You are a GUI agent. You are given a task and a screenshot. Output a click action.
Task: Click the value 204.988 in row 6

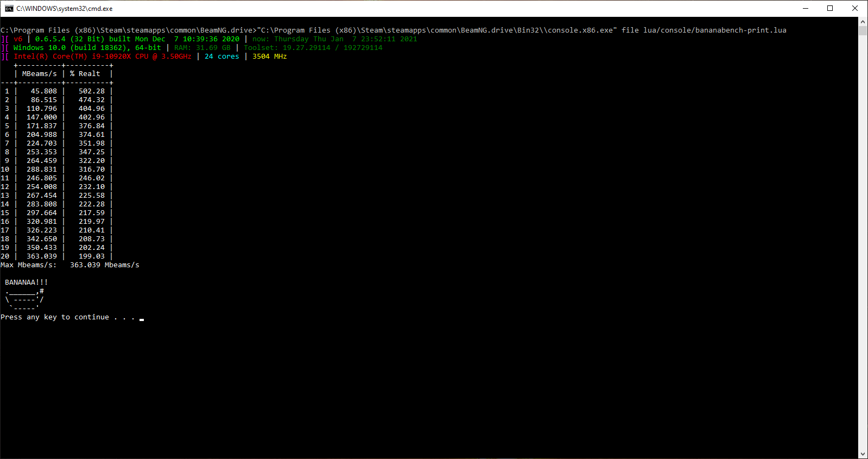[x=42, y=135]
